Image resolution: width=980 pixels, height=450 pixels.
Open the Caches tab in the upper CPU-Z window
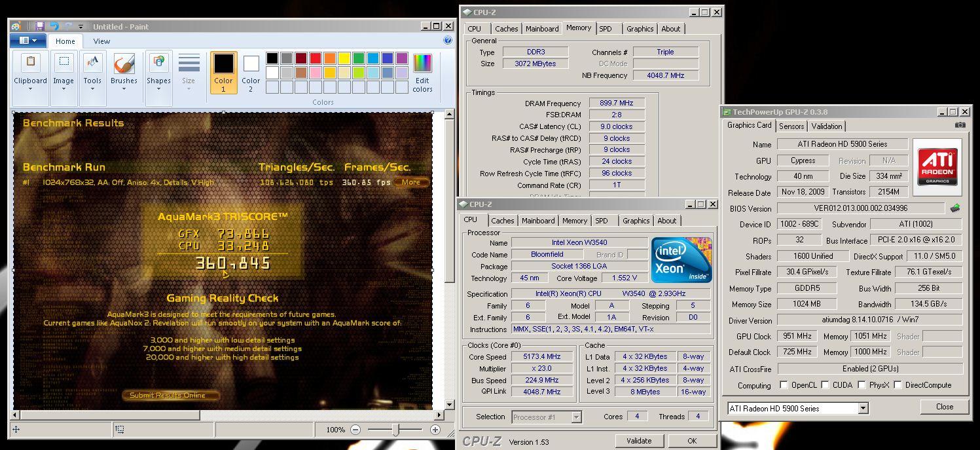[506, 29]
